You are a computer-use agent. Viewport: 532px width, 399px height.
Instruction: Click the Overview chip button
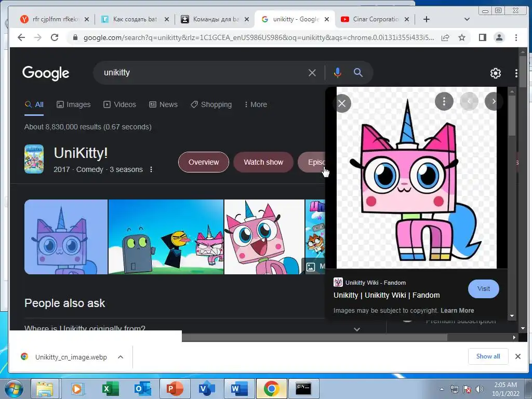click(x=204, y=162)
